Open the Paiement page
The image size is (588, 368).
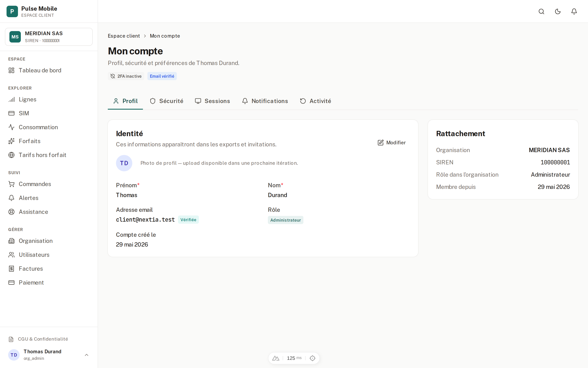click(x=49, y=282)
